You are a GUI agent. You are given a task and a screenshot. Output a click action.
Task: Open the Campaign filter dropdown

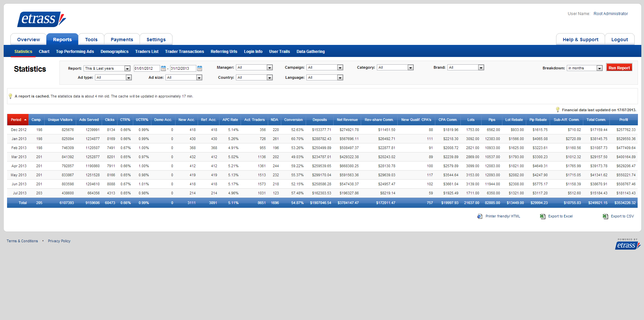coord(340,68)
